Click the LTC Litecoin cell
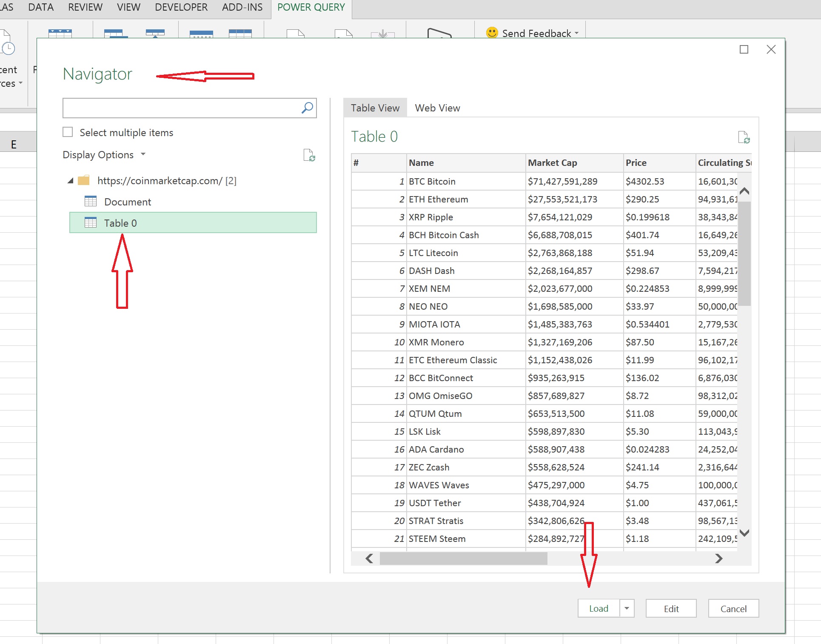 coord(466,253)
